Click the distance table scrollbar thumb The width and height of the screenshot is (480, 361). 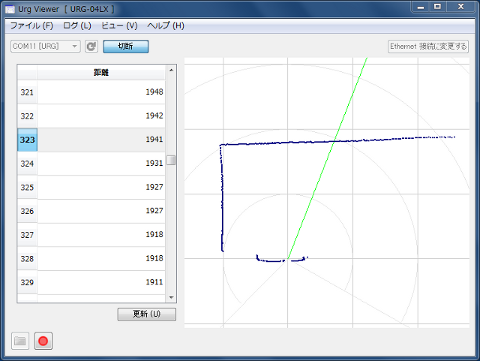(171, 160)
